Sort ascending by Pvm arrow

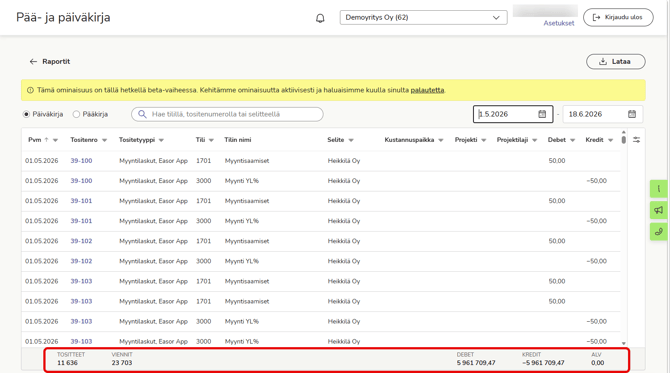click(46, 140)
